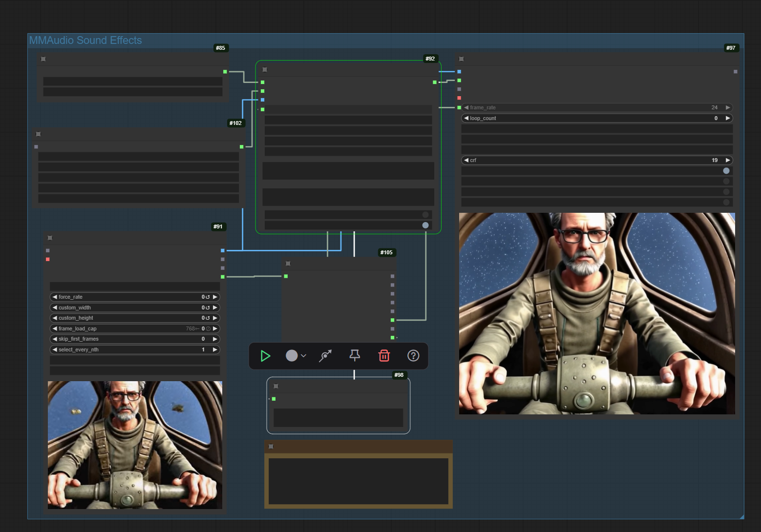Click the reset icon on custom_height

click(x=208, y=318)
